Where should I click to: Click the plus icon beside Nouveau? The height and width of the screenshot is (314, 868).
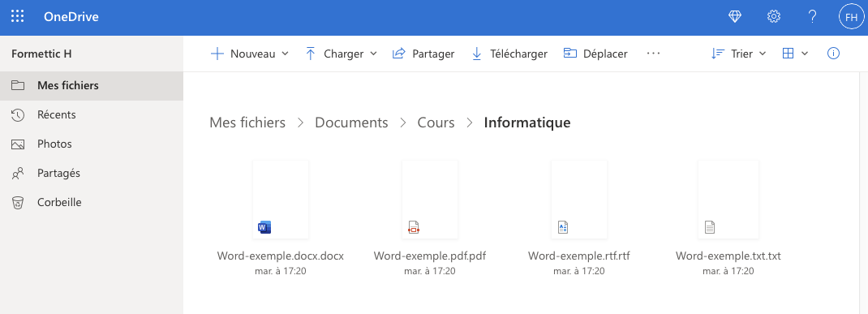coord(217,54)
